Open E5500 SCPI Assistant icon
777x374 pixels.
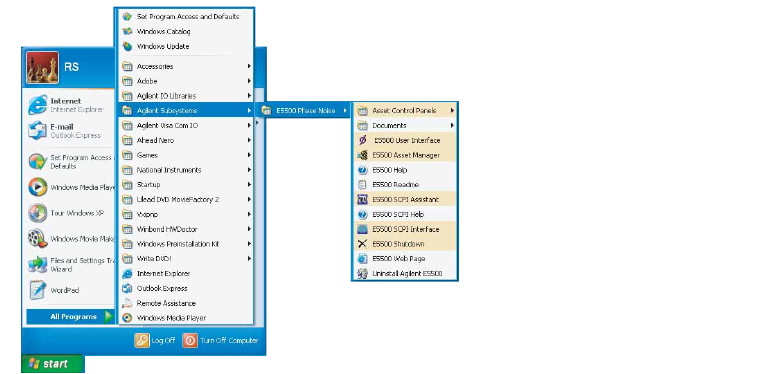pos(362,200)
